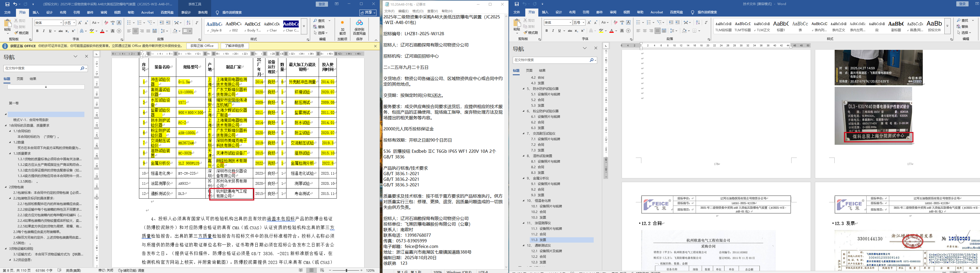Click 格式刷 format painter in 招标文件 window

22,33
